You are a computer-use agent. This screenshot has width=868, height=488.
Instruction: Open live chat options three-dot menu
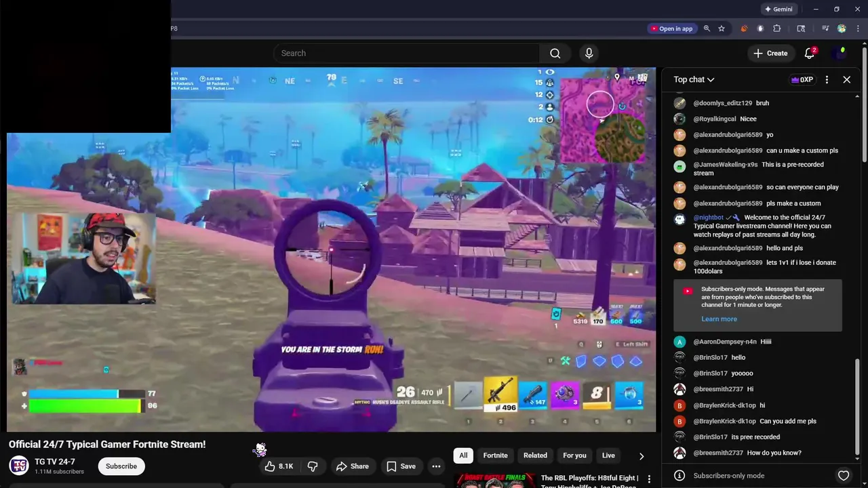827,80
